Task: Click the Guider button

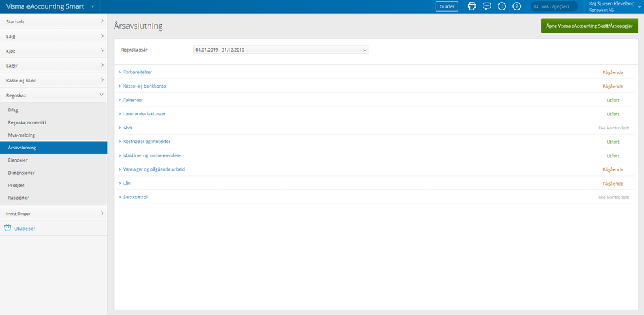Action: 447,6
